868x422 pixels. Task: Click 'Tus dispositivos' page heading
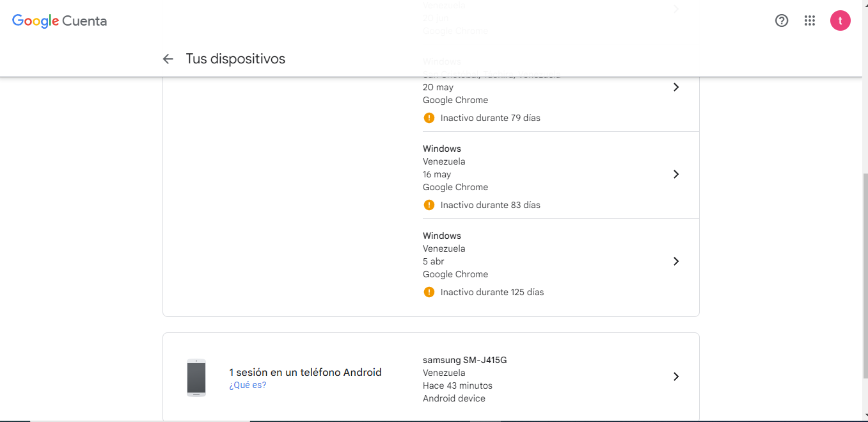pos(235,59)
